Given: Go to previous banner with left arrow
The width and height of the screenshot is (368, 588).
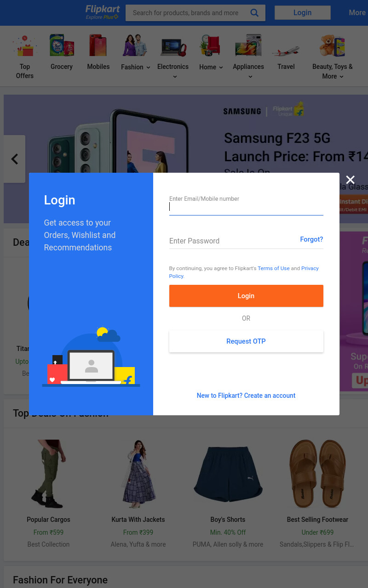Looking at the screenshot, I should click(x=14, y=159).
